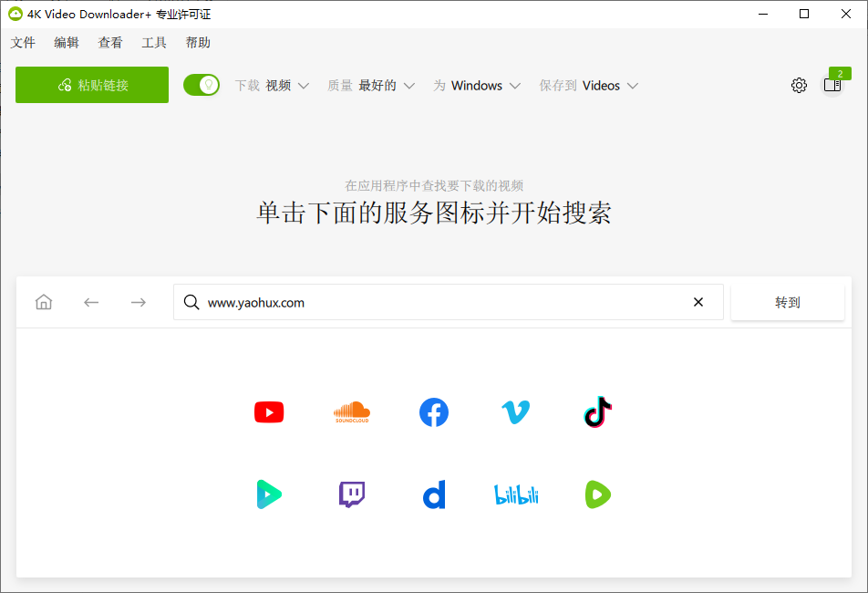Select the bilibili service icon
Screen dimensions: 868x593
(x=515, y=494)
